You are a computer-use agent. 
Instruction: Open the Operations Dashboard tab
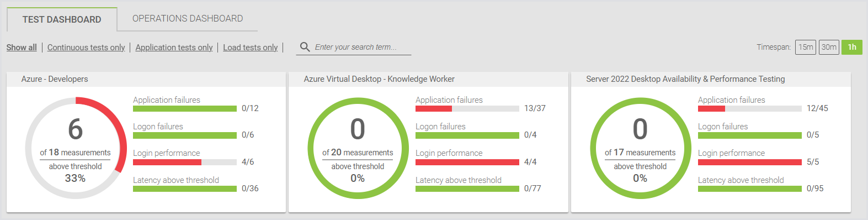[188, 19]
